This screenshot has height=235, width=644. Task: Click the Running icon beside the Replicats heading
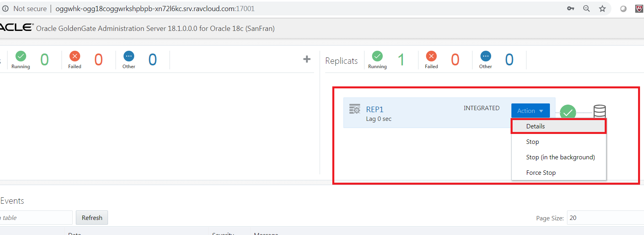377,56
